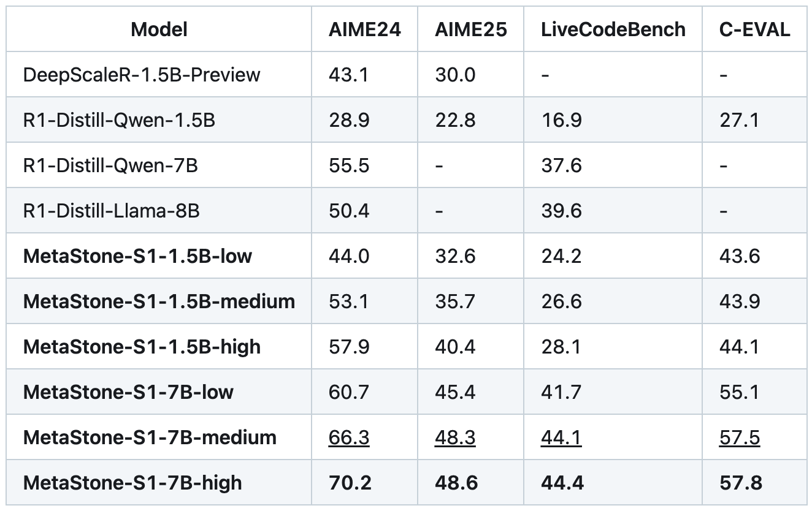The image size is (812, 511).
Task: Click the R1-Distill-Qwen-1.5B row label
Action: [119, 120]
